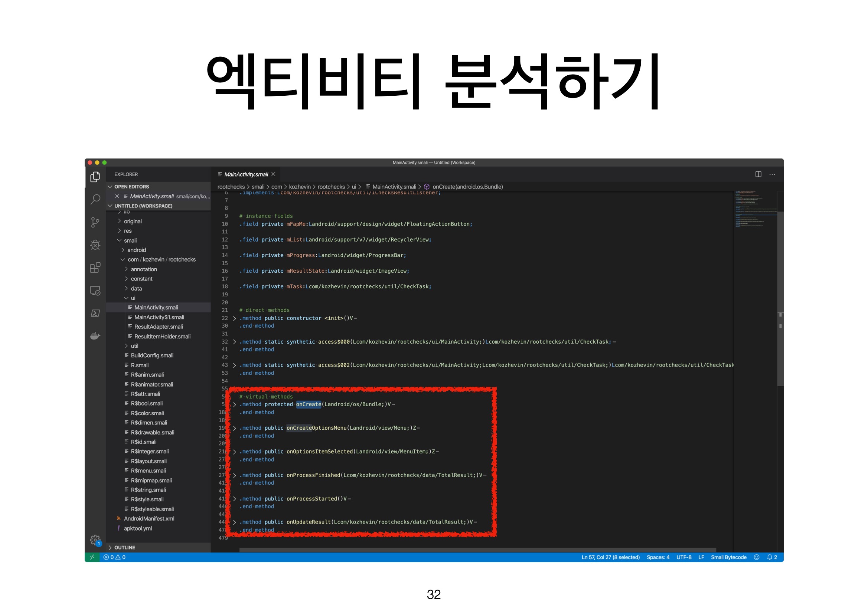Click the Smali Bytecode language mode
This screenshot has height=613, width=868.
pos(728,557)
